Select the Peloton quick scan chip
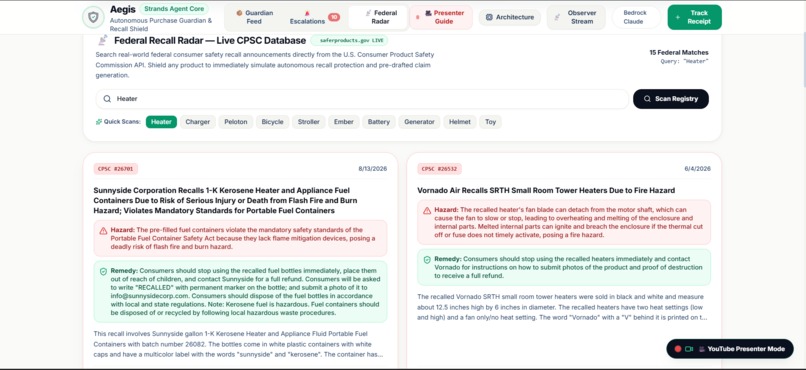The height and width of the screenshot is (370, 806). tap(236, 122)
